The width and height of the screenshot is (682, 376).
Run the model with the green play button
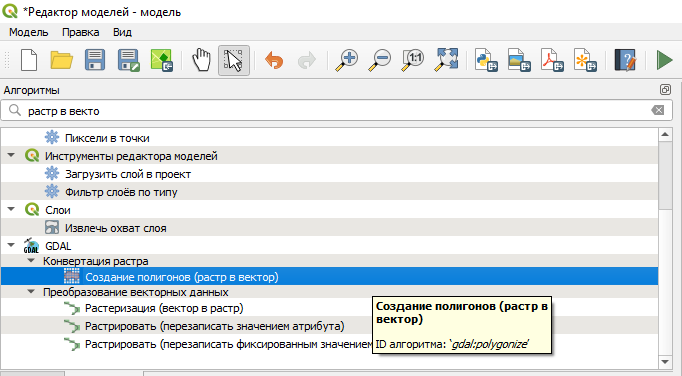point(665,60)
